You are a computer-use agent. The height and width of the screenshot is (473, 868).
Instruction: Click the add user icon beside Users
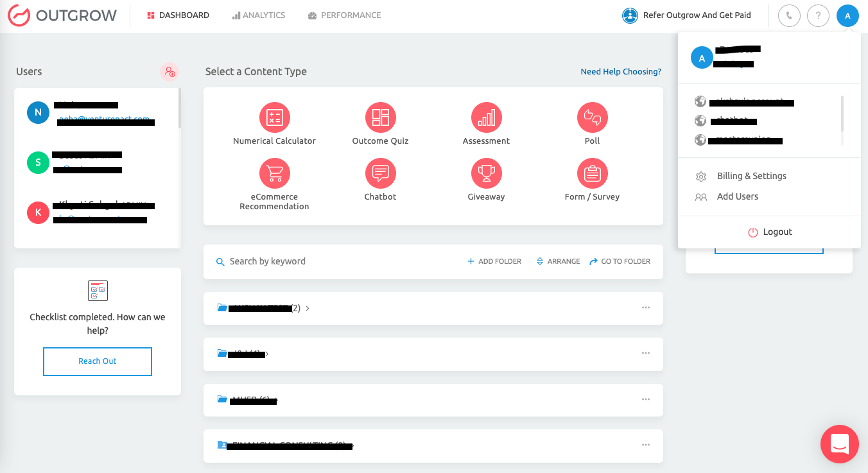coord(169,72)
